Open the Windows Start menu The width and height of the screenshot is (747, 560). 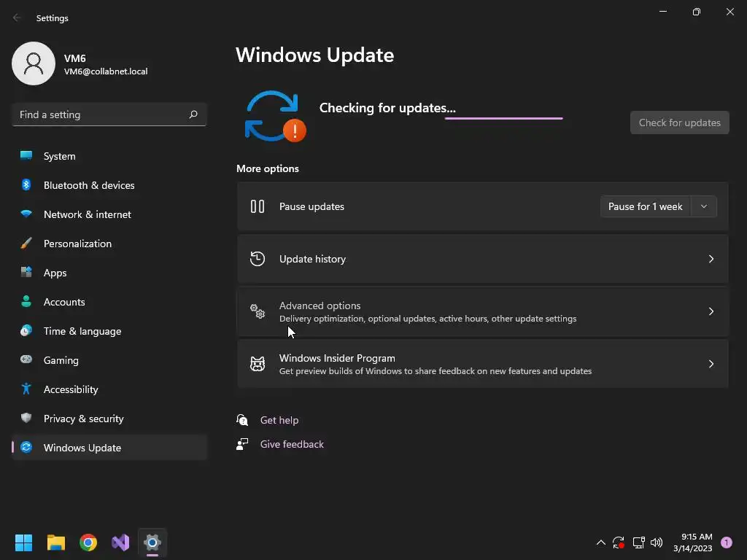(x=23, y=542)
